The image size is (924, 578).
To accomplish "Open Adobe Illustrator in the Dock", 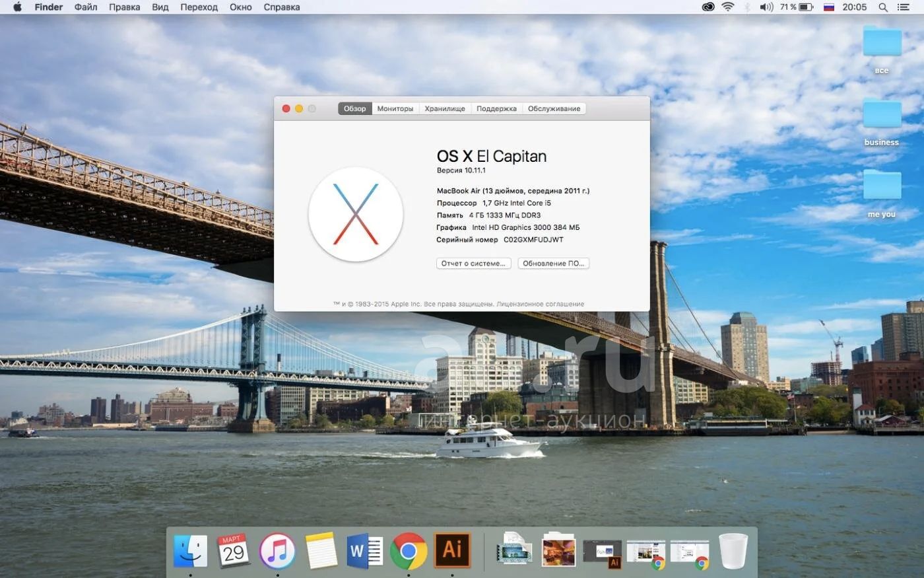I will tap(452, 550).
